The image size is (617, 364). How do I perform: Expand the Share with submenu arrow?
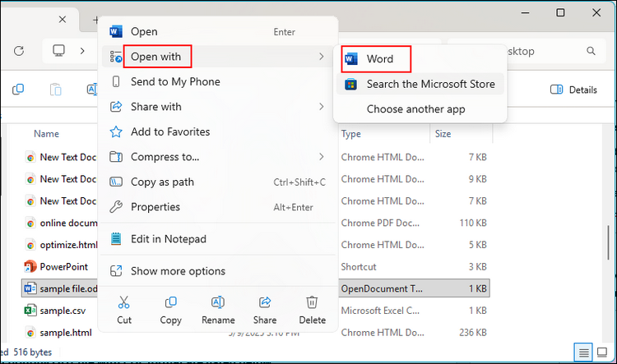pos(322,107)
